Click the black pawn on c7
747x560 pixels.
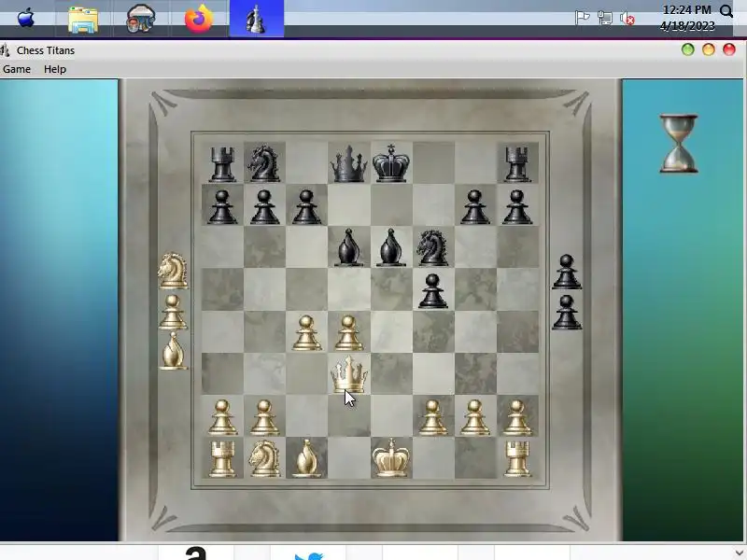click(x=306, y=206)
